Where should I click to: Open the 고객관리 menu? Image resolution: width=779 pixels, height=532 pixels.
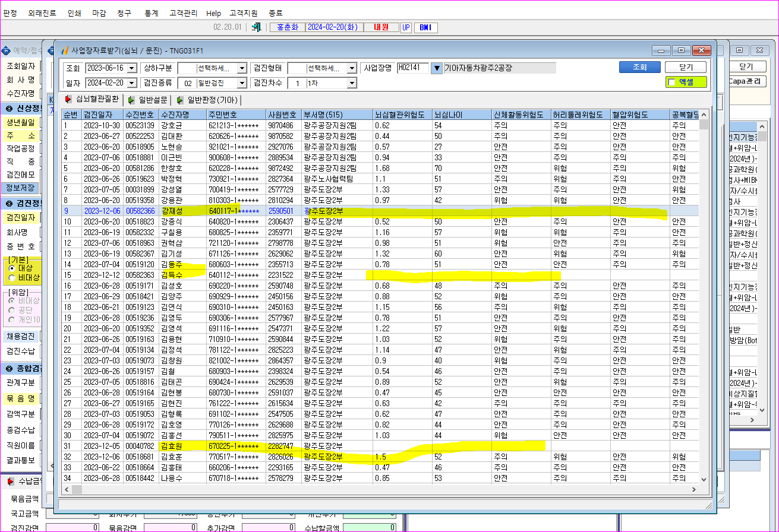(x=181, y=12)
